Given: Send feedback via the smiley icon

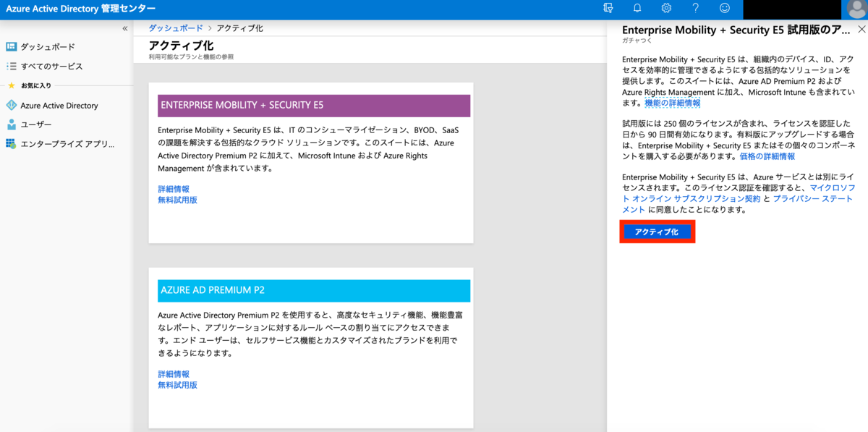Looking at the screenshot, I should point(724,9).
